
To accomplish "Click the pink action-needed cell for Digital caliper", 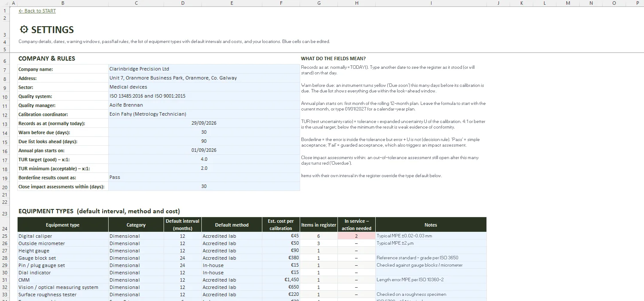I will (x=356, y=236).
